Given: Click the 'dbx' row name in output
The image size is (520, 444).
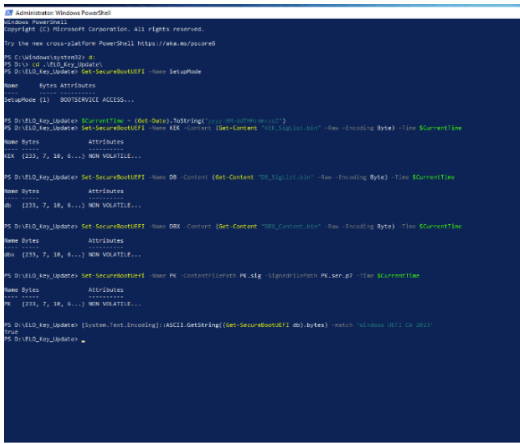Looking at the screenshot, I should pyautogui.click(x=9, y=255).
